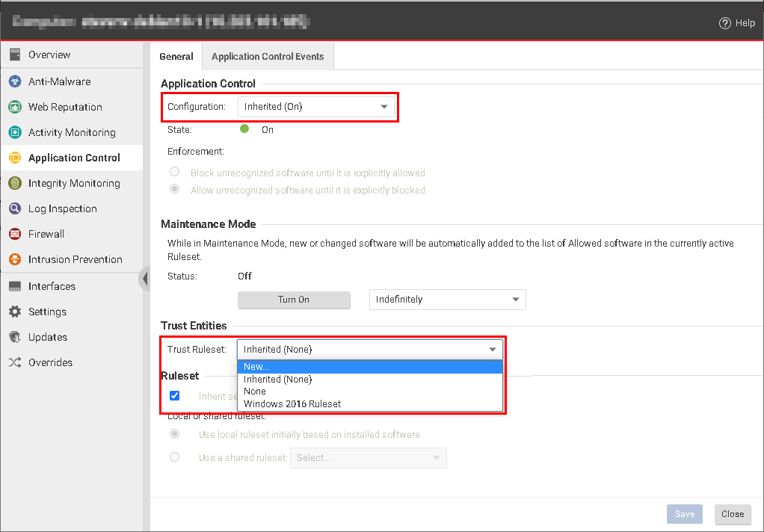
Task: Open the Activity Monitoring section
Action: (70, 132)
